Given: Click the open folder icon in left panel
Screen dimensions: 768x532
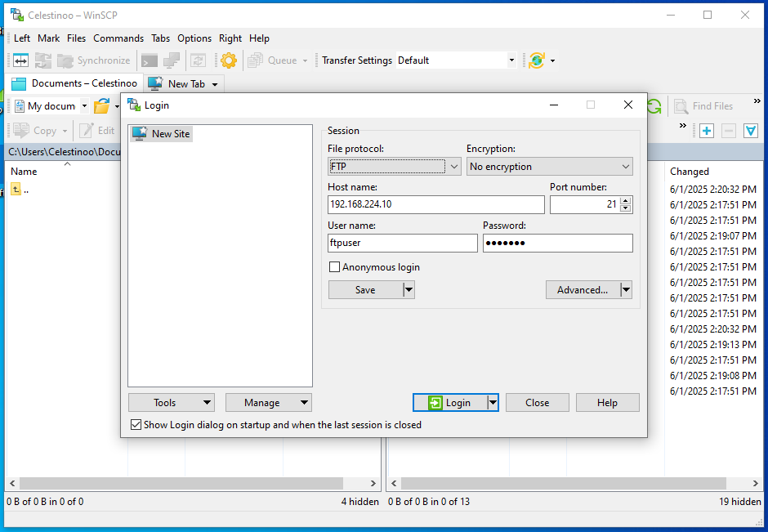Looking at the screenshot, I should 101,106.
